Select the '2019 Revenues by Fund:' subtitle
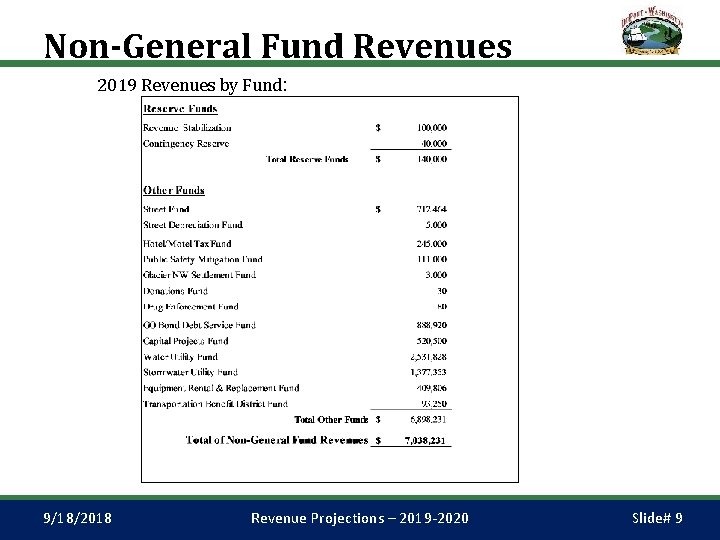 (192, 85)
